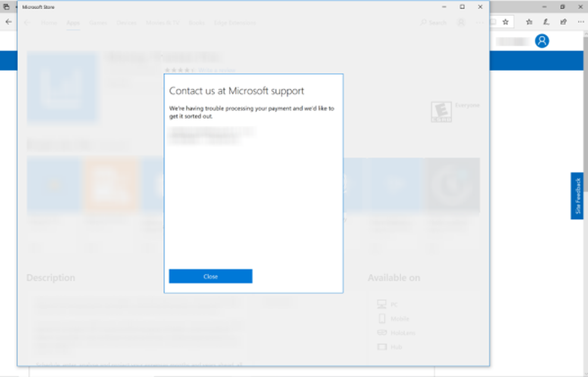Open the Site Feedback side tab

point(577,196)
